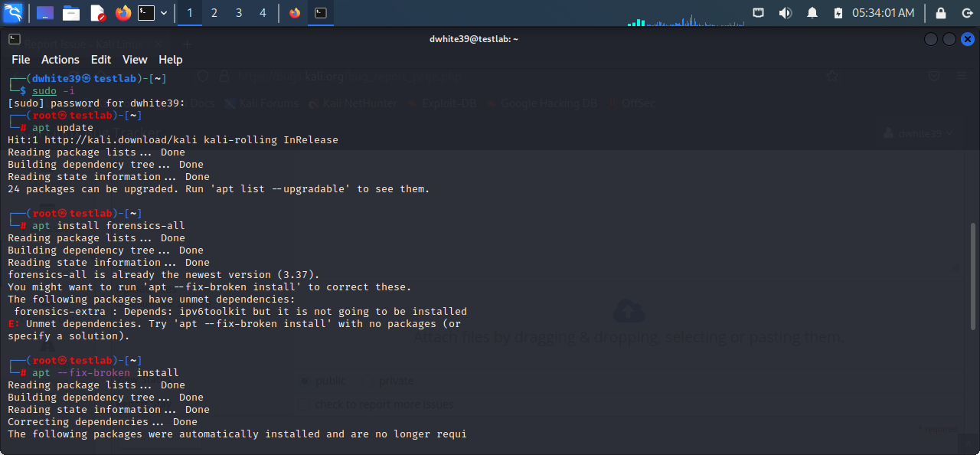Switch to the Firefox window in the taskbar

coord(295,13)
